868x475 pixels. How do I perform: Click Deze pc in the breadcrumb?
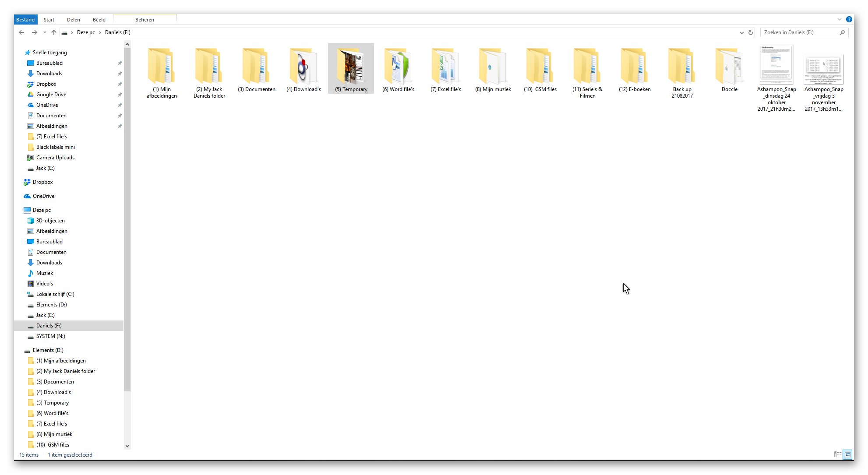[86, 32]
